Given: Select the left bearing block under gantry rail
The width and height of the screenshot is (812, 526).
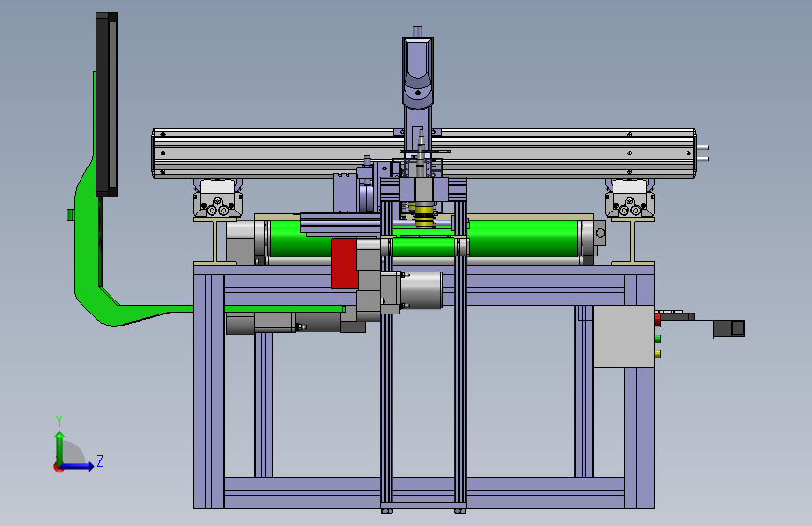Looking at the screenshot, I should coord(217,198).
